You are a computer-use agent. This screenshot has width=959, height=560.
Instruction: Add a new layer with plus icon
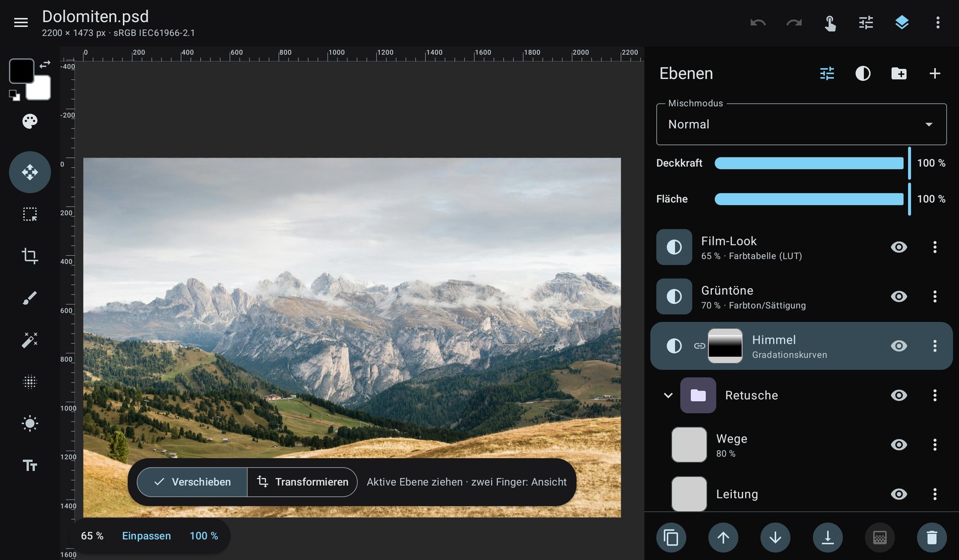coord(934,74)
